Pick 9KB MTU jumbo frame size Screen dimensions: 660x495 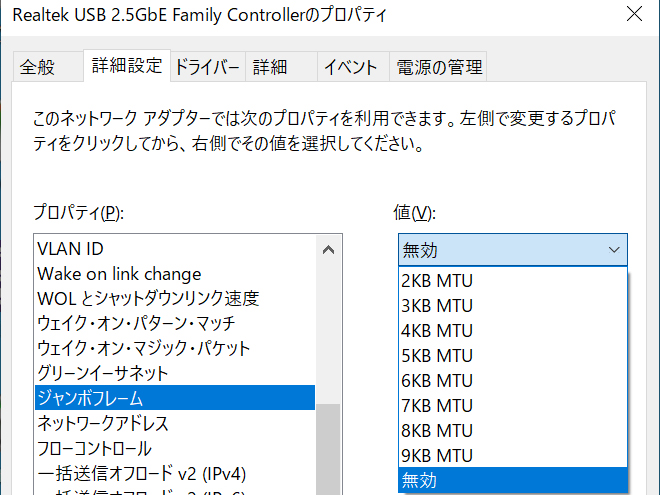(x=437, y=456)
